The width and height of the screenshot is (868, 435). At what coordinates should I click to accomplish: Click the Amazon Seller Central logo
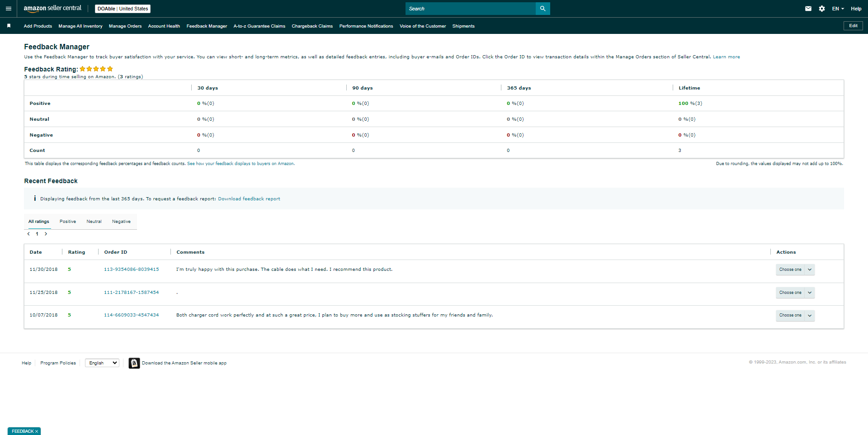52,9
